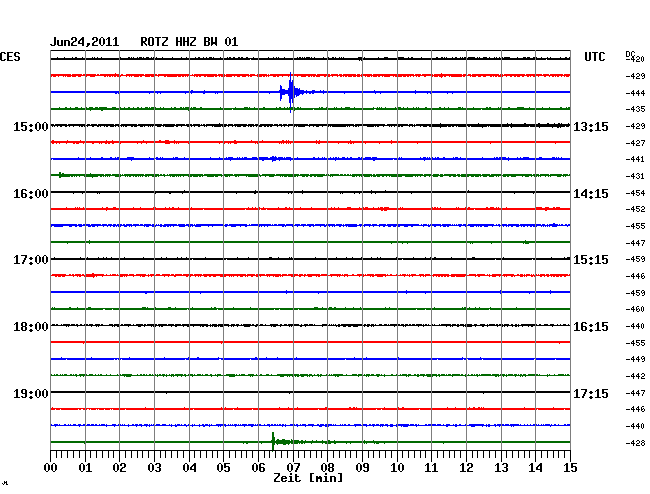
Task: Click the DC offset value -442
Action: click(635, 376)
